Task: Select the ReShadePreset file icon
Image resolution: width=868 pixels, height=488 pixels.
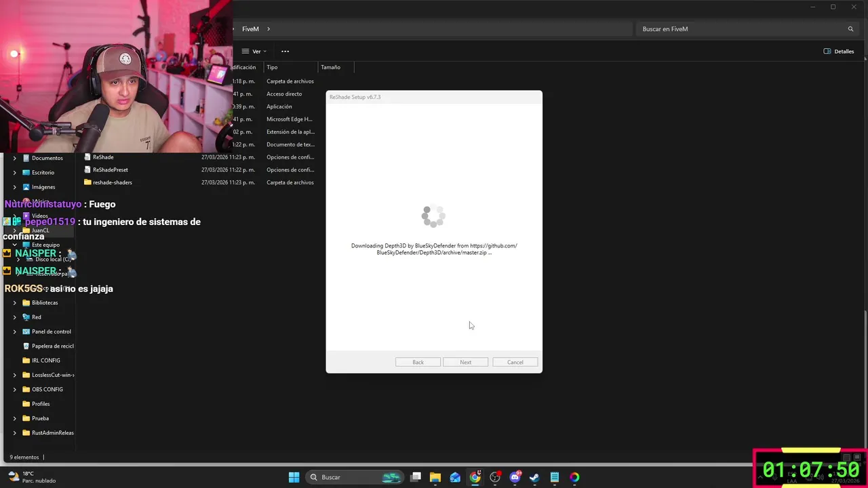Action: coord(87,169)
